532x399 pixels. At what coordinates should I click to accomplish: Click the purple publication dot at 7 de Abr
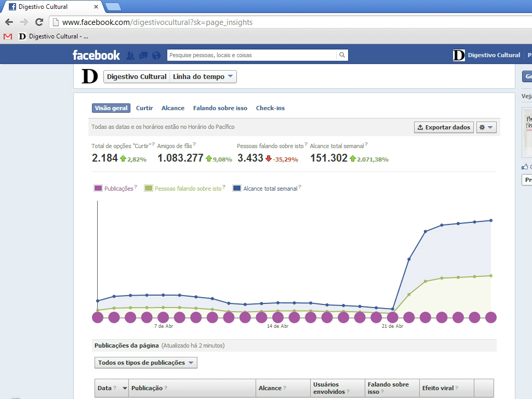(x=163, y=317)
